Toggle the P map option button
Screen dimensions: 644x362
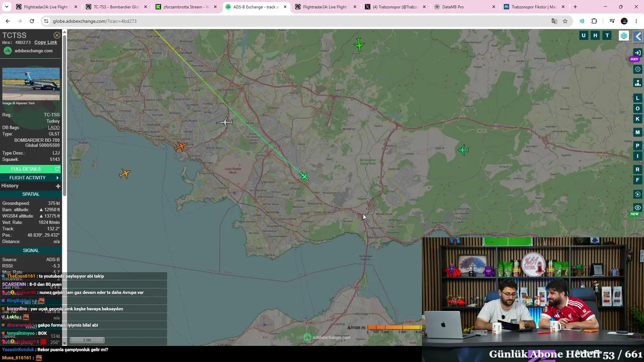pos(638,146)
